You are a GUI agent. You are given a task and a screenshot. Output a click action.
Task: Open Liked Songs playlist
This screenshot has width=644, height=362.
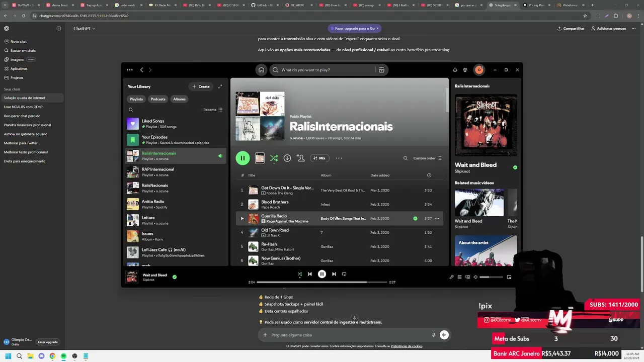[x=176, y=124]
